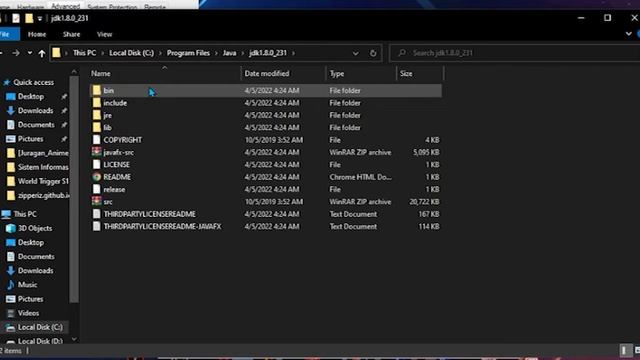Switch to details view layout icon
640x360 pixels.
[x=624, y=351]
